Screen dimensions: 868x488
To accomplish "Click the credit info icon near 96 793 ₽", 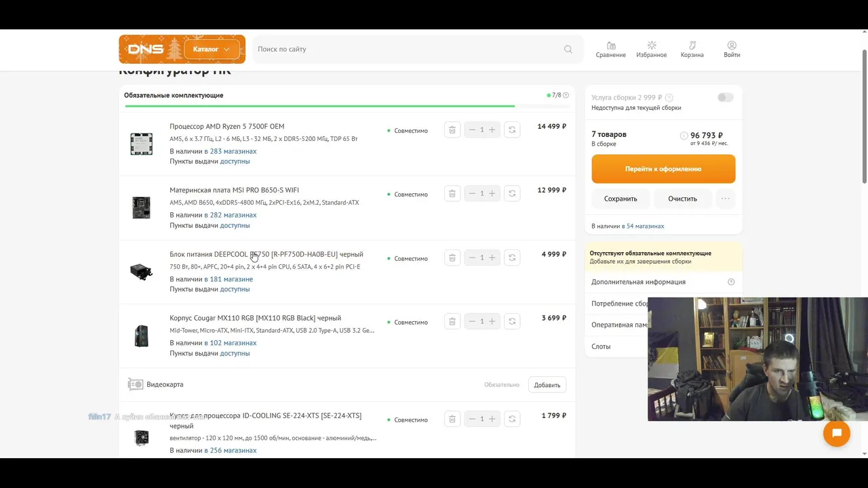I will point(684,136).
